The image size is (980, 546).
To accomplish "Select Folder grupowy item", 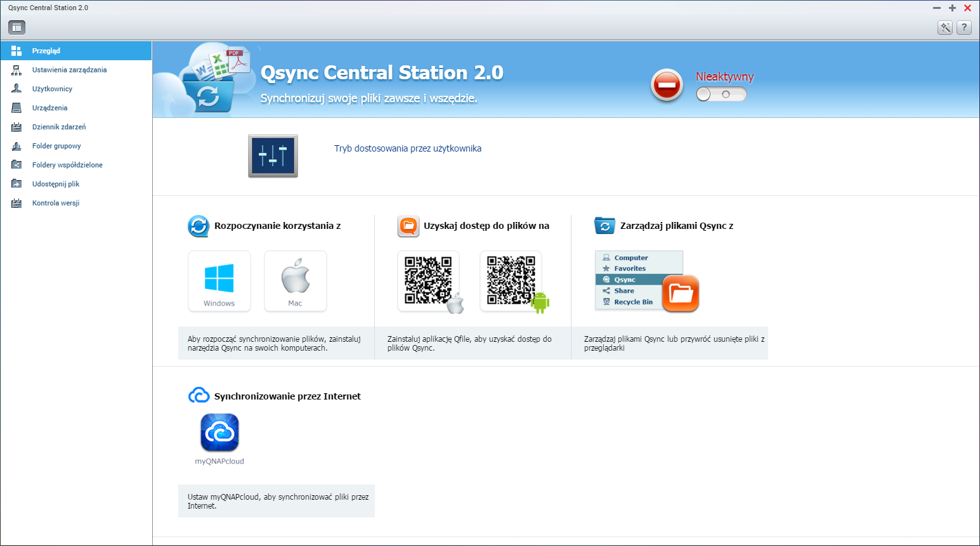I will [76, 146].
